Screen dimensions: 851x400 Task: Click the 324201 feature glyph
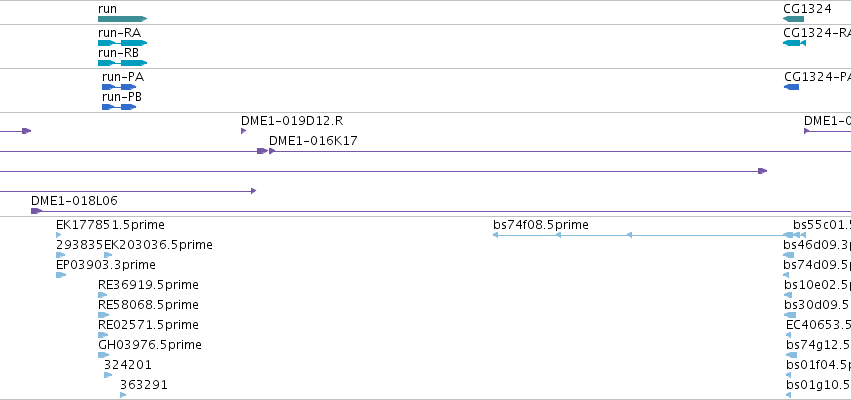pyautogui.click(x=108, y=375)
